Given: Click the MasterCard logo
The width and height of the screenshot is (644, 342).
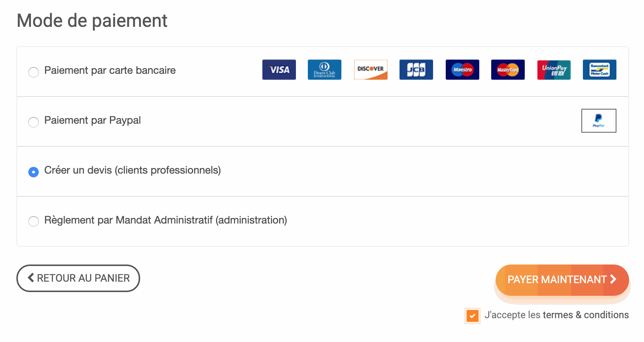Looking at the screenshot, I should click(x=508, y=70).
